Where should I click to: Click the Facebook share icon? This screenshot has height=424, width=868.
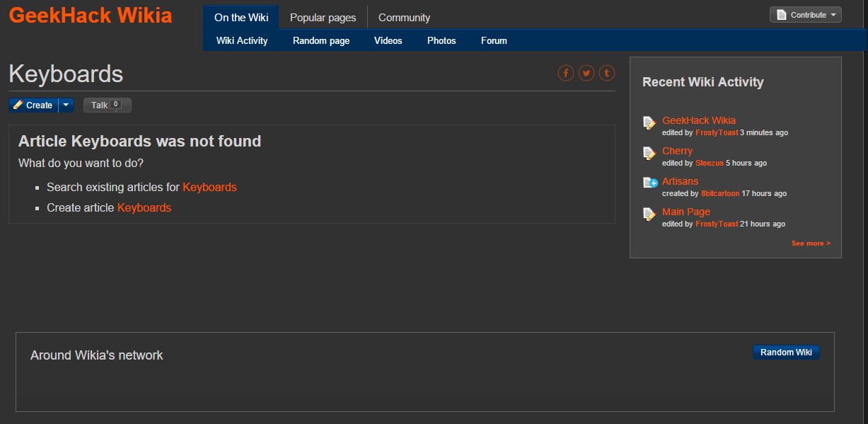coord(565,73)
